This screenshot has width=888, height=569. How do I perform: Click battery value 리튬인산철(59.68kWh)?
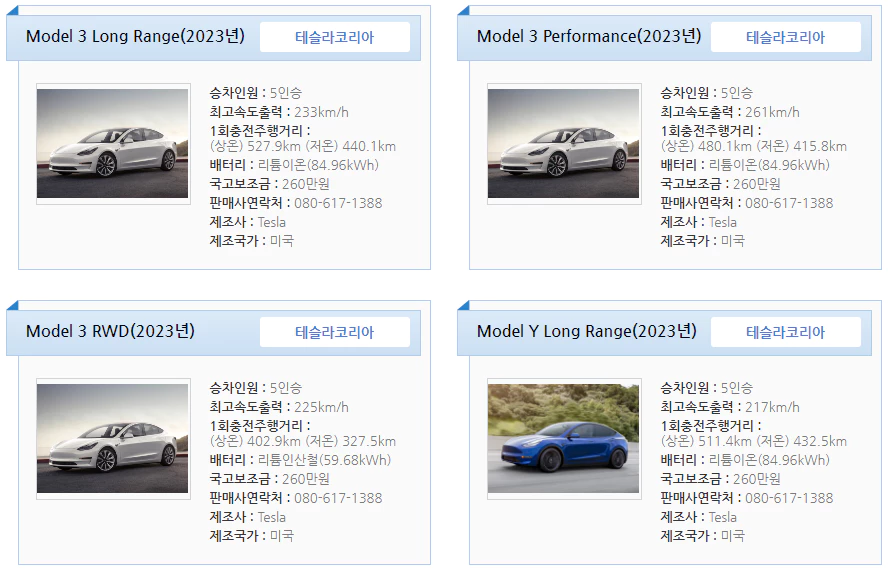tap(325, 460)
